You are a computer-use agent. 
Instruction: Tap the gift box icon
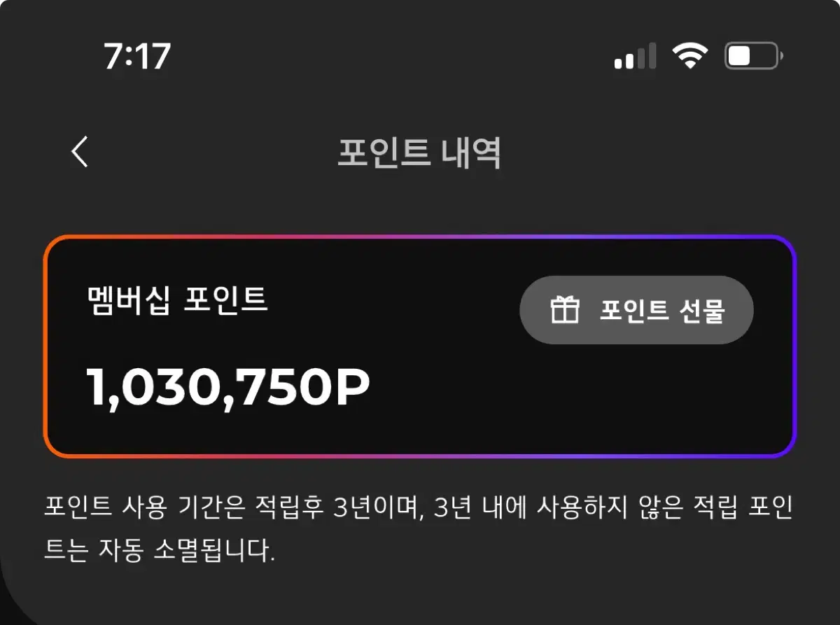[x=565, y=309]
